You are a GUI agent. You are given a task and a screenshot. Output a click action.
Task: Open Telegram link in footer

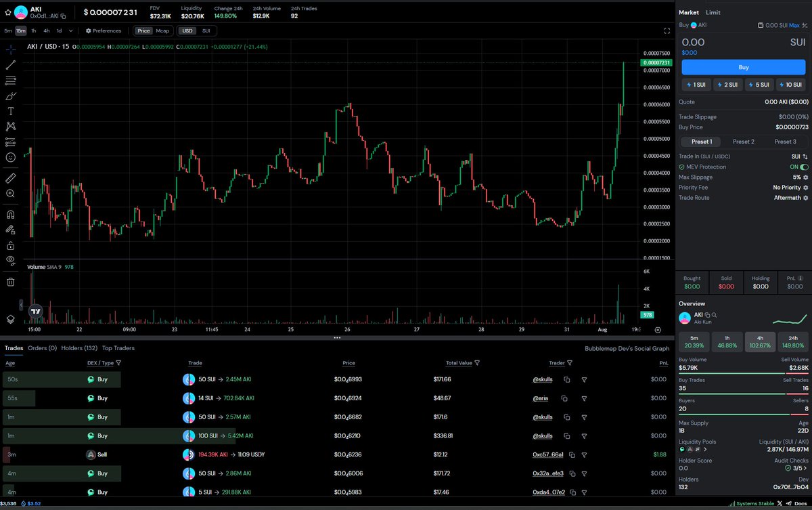789,504
